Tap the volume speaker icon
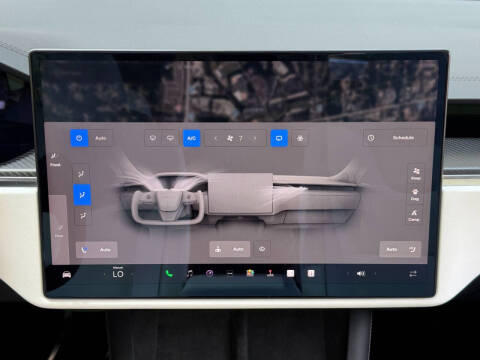480x360 pixels. click(361, 274)
